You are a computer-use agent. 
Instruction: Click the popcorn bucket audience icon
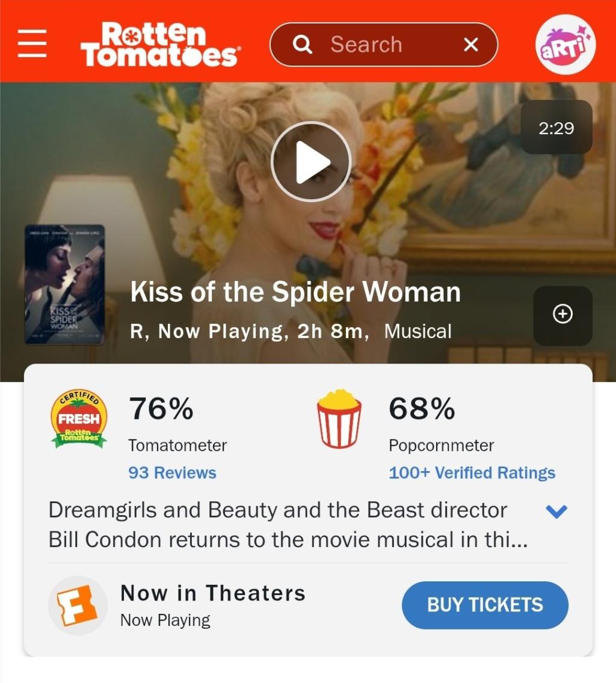tap(339, 419)
